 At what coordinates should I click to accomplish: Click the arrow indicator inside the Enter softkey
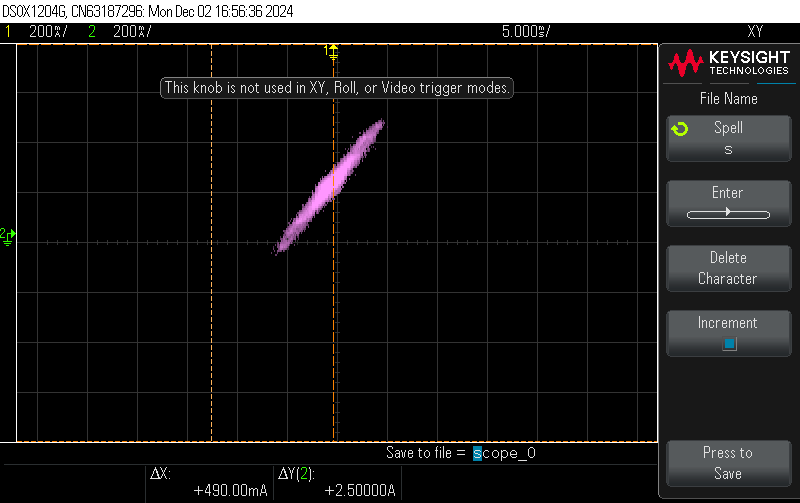pyautogui.click(x=727, y=213)
